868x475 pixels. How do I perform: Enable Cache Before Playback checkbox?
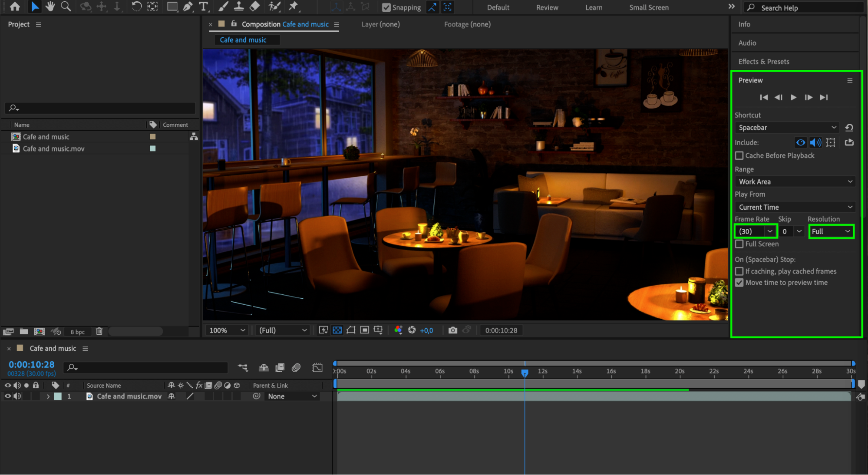click(x=739, y=155)
